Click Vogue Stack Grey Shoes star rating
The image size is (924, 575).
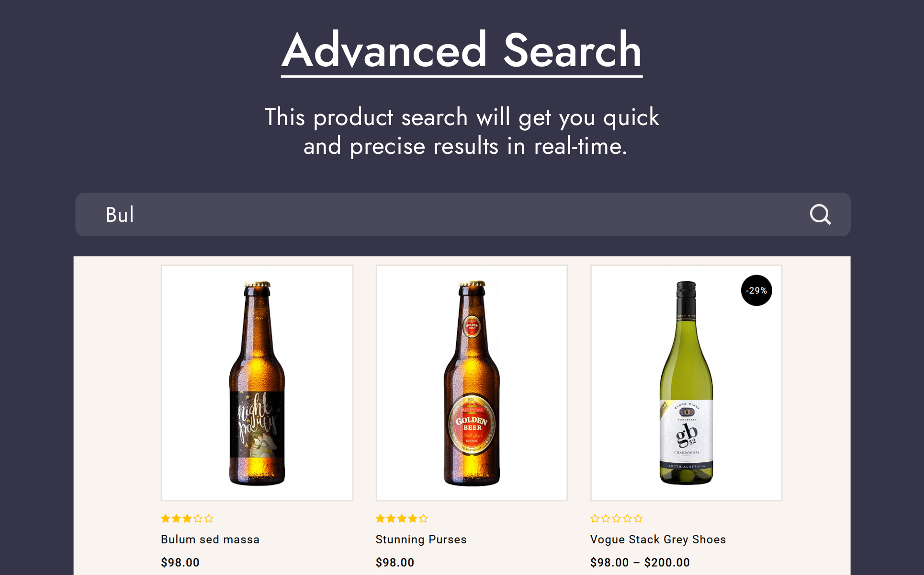pos(616,518)
